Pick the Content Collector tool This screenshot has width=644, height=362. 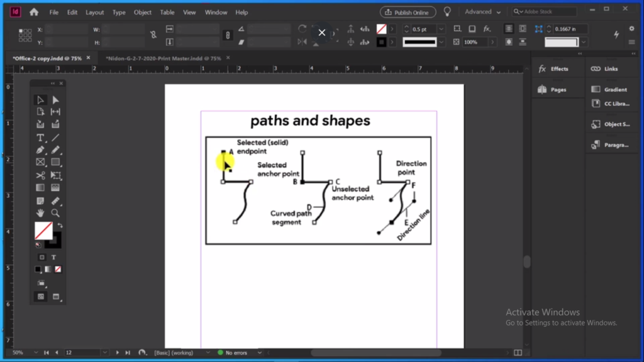40,124
